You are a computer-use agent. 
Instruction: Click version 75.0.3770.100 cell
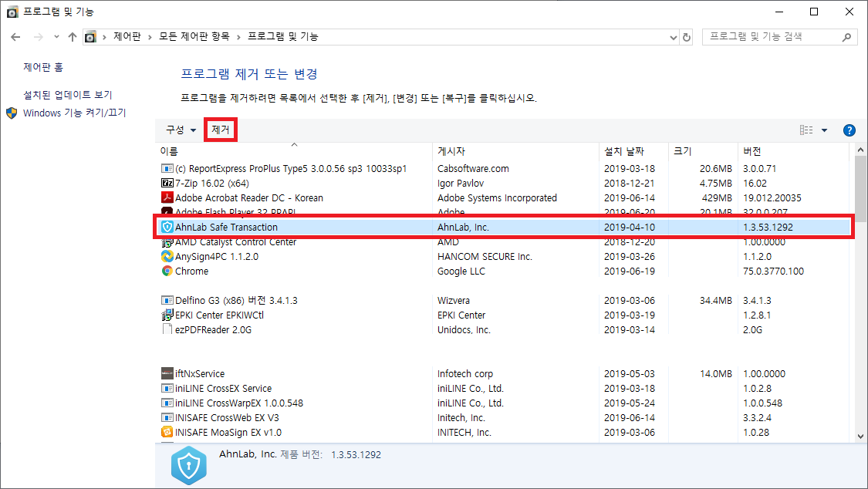coord(773,271)
